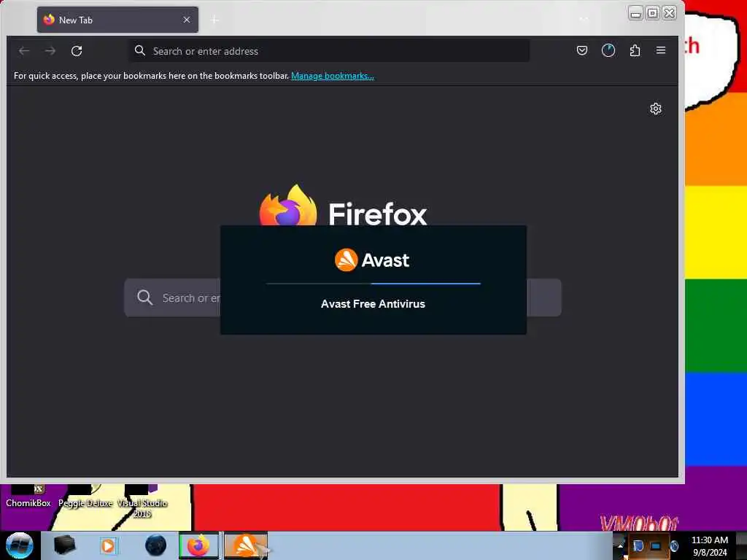Select the New Tab tab
This screenshot has height=560, width=747.
(x=117, y=20)
